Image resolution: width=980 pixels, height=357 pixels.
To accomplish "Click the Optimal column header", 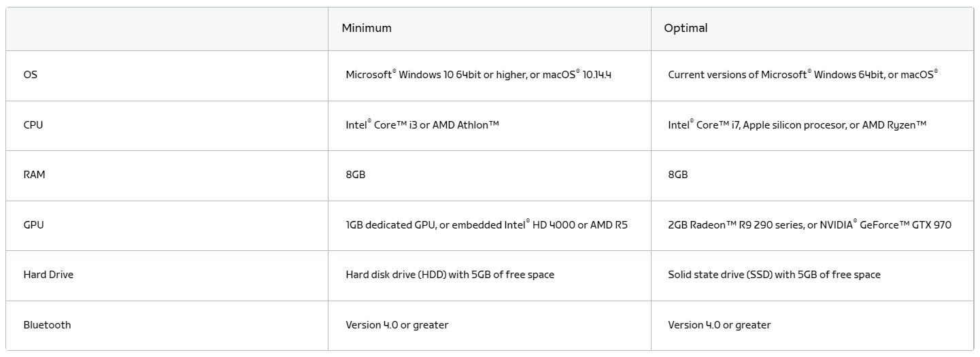I will (x=686, y=29).
